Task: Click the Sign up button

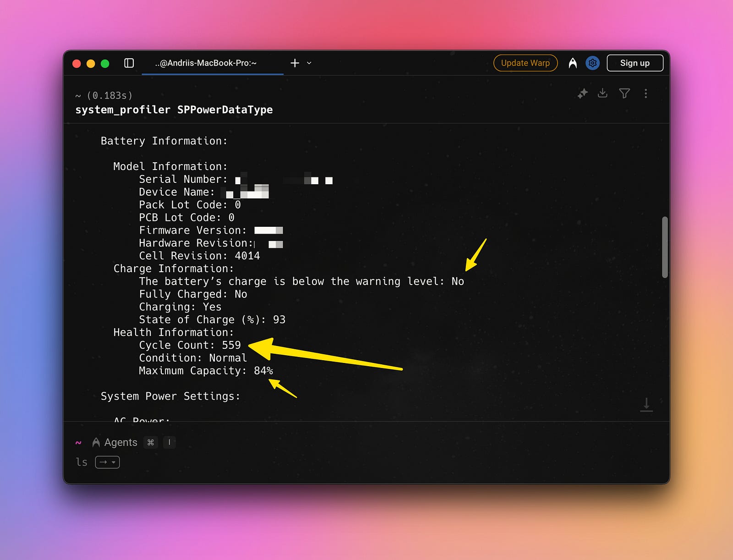Action: pos(635,63)
